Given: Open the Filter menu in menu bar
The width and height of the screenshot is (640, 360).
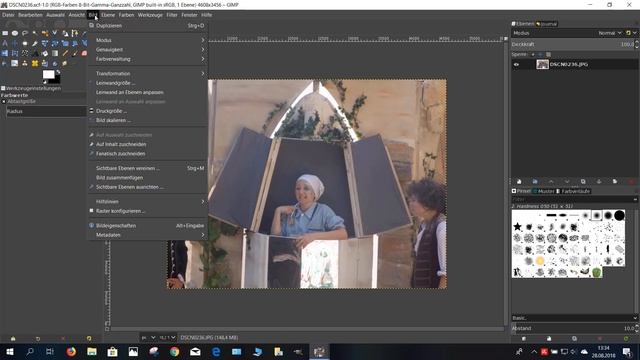Looking at the screenshot, I should pyautogui.click(x=171, y=15).
